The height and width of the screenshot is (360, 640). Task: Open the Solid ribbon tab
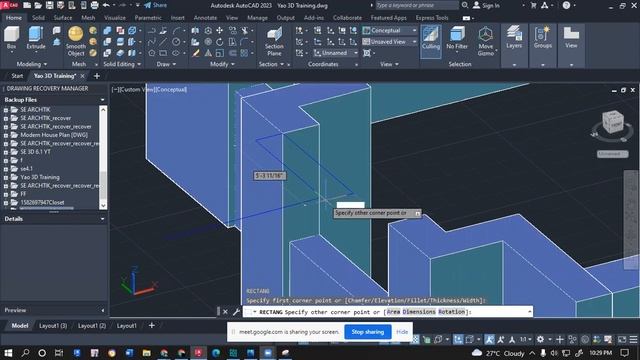[38, 18]
